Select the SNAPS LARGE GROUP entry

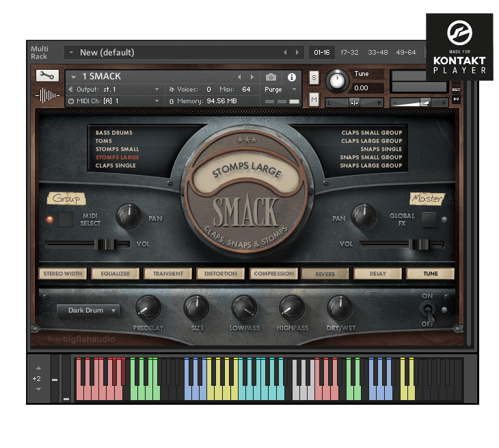(x=371, y=166)
